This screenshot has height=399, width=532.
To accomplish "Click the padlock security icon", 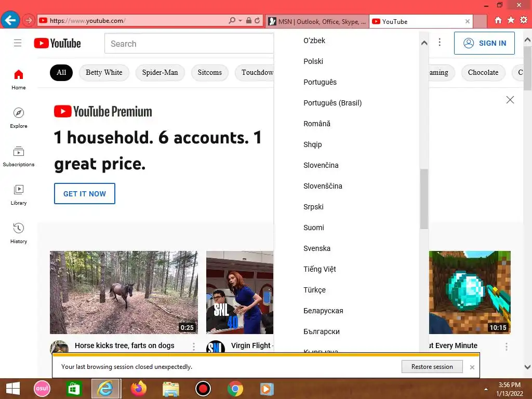I will click(x=249, y=21).
